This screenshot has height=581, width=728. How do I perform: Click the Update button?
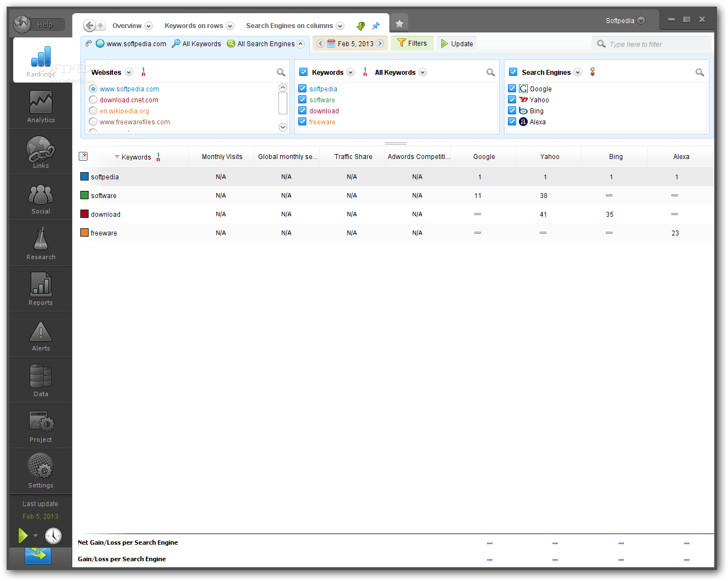[457, 43]
